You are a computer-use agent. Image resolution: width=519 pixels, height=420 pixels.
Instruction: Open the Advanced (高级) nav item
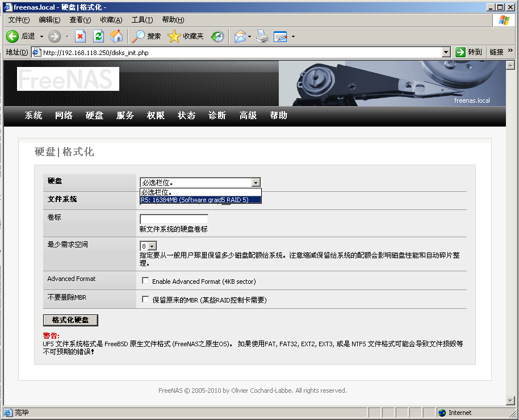pos(248,116)
